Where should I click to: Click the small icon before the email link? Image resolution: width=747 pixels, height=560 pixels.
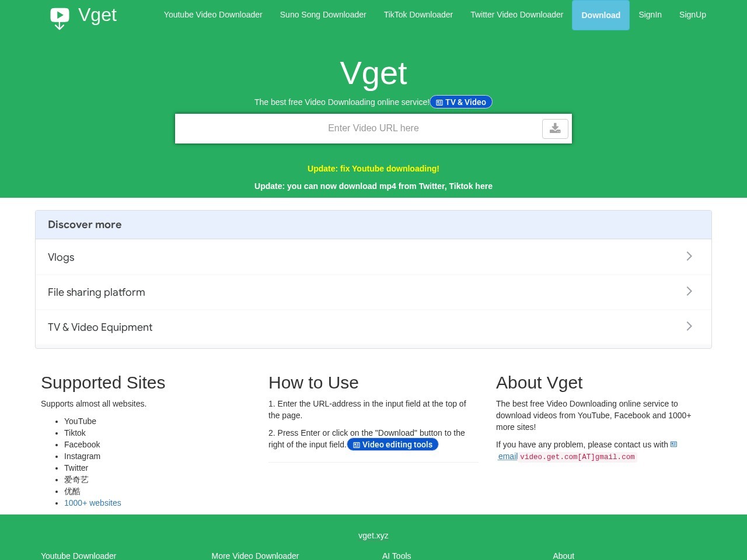click(x=673, y=444)
